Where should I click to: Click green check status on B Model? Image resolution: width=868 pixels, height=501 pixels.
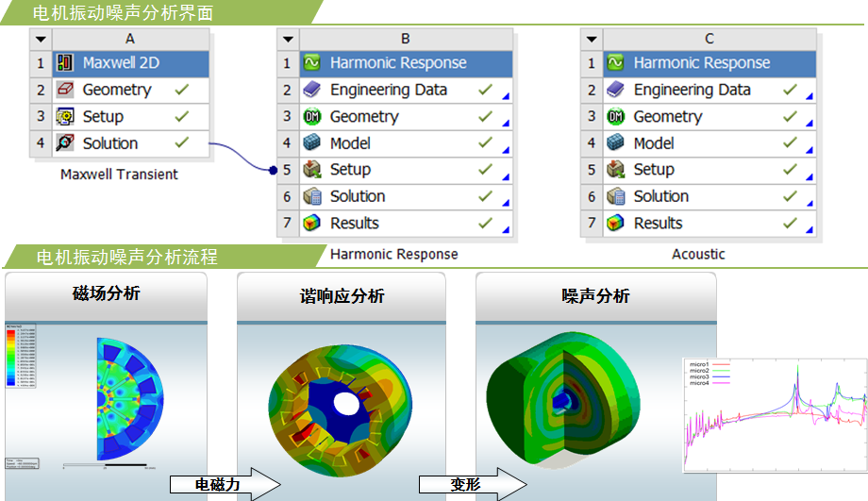pos(486,142)
